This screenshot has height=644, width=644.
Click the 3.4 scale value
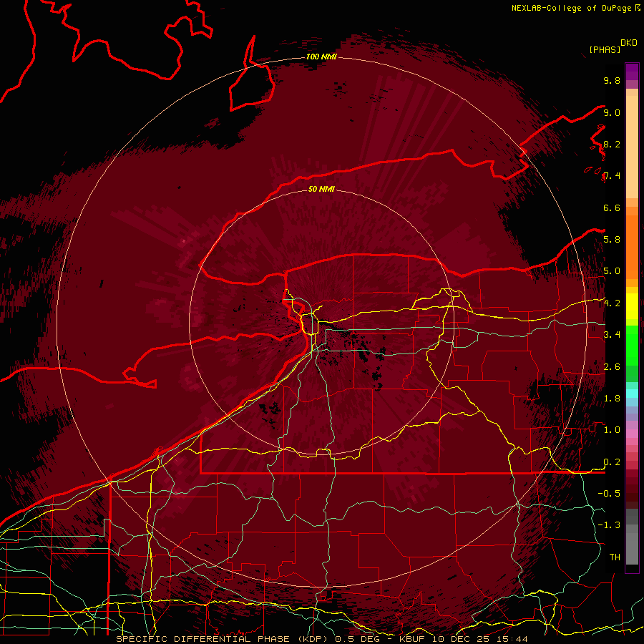point(612,335)
